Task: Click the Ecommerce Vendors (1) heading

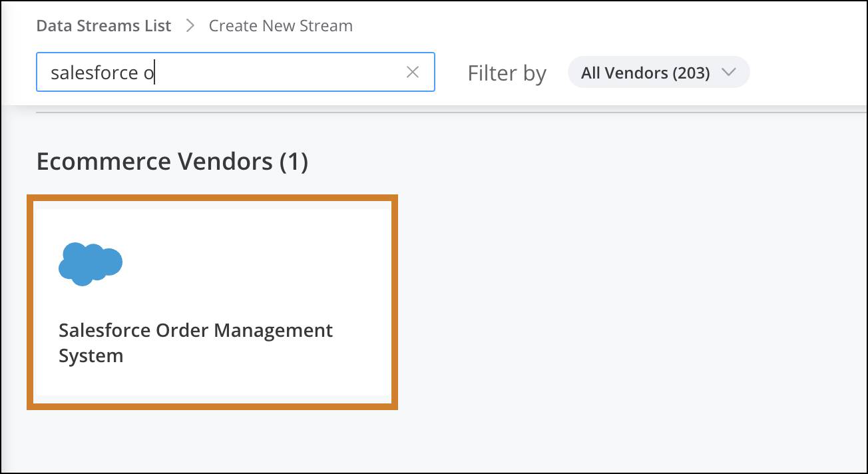Action: pos(172,161)
